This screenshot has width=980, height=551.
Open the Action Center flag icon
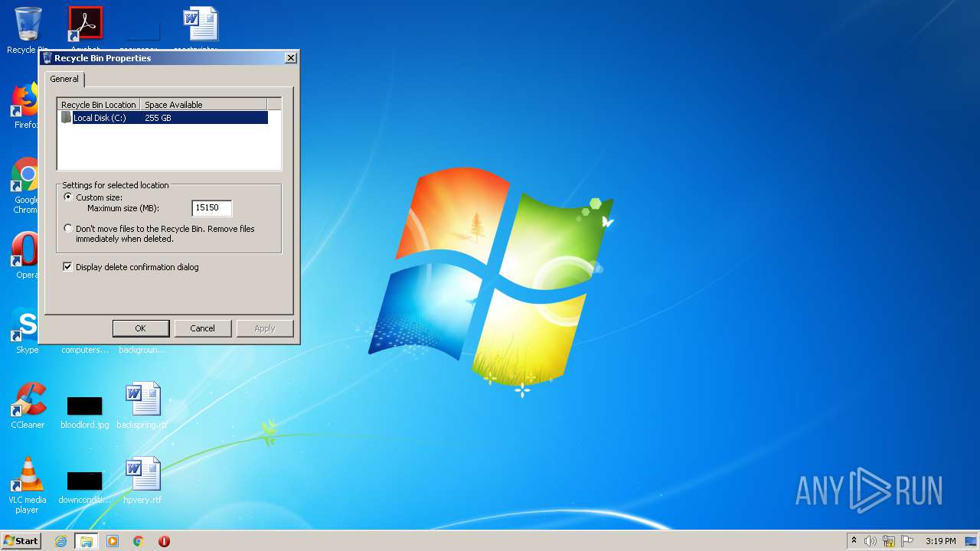coord(907,541)
